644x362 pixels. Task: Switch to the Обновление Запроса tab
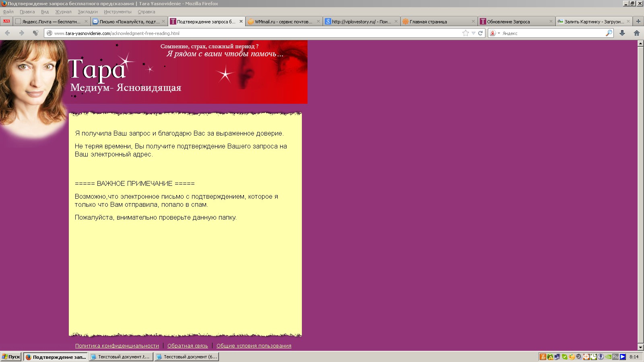point(516,21)
